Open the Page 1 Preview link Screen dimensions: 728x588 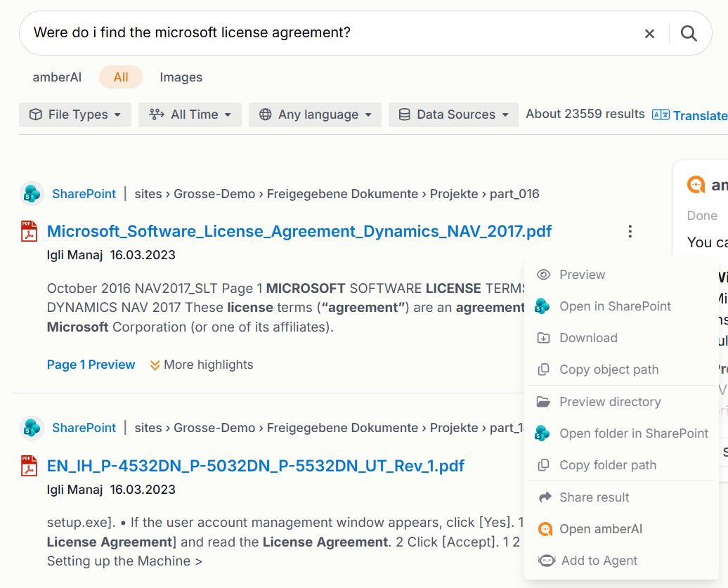pos(91,365)
